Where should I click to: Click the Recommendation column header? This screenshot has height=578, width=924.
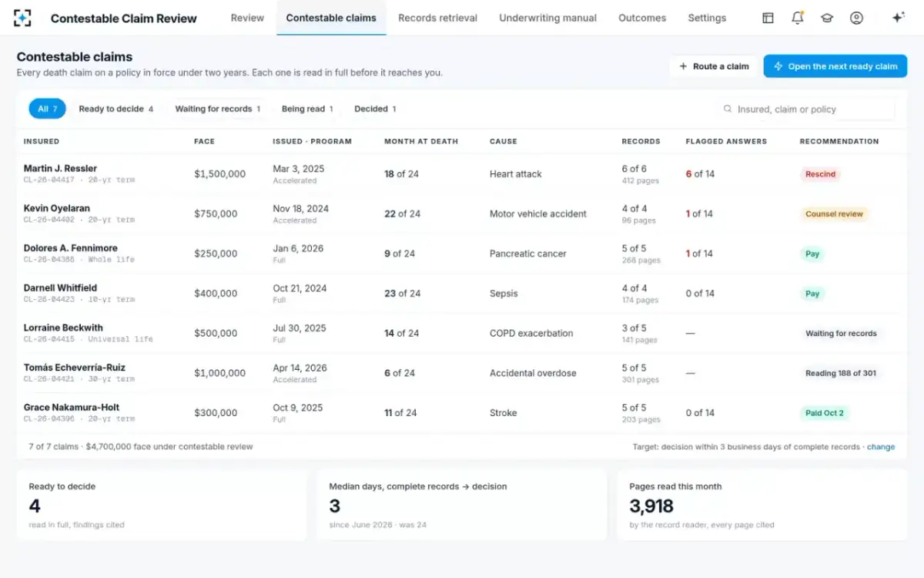point(839,142)
